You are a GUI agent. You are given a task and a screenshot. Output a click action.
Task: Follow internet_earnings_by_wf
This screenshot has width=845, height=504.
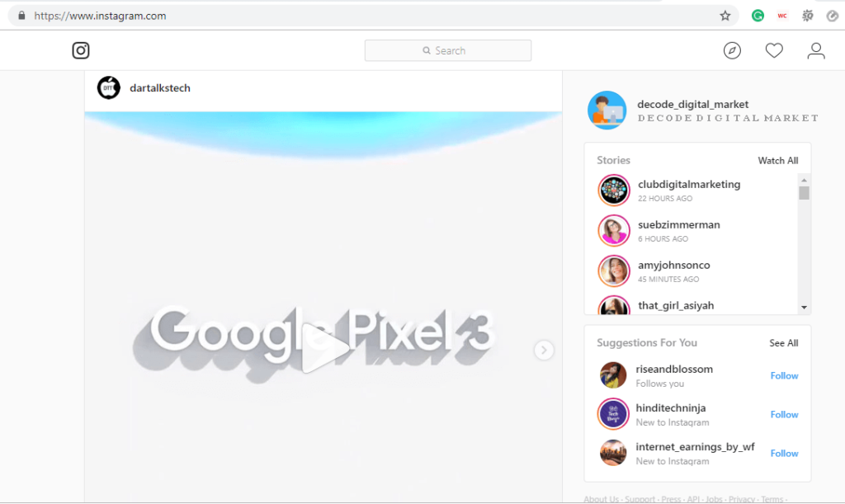click(x=783, y=453)
